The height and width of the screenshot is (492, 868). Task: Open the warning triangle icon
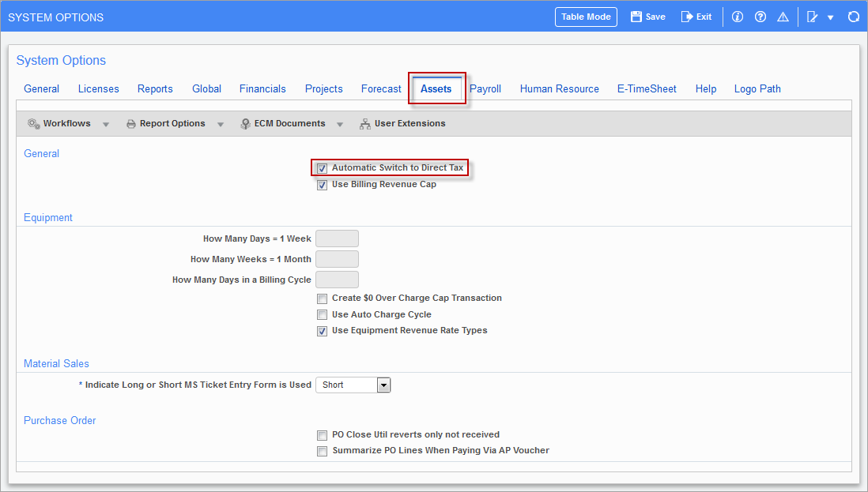point(783,17)
